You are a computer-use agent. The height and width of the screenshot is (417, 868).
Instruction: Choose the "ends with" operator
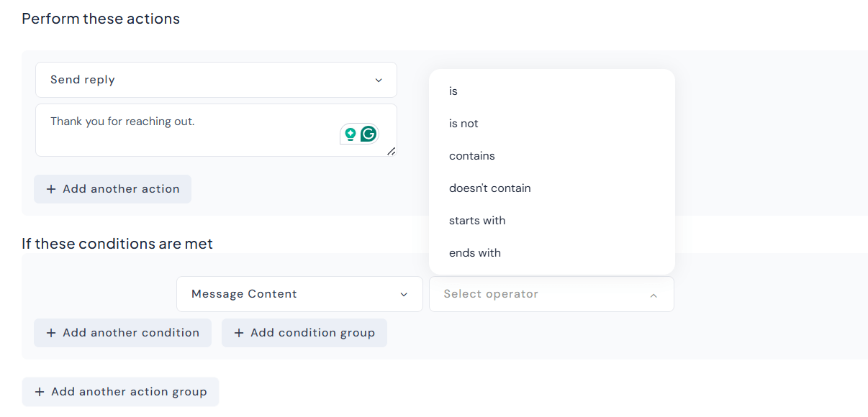(475, 253)
